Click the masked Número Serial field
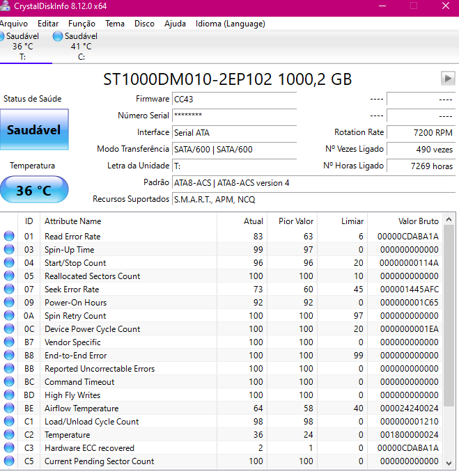The image size is (459, 476). coord(234,116)
